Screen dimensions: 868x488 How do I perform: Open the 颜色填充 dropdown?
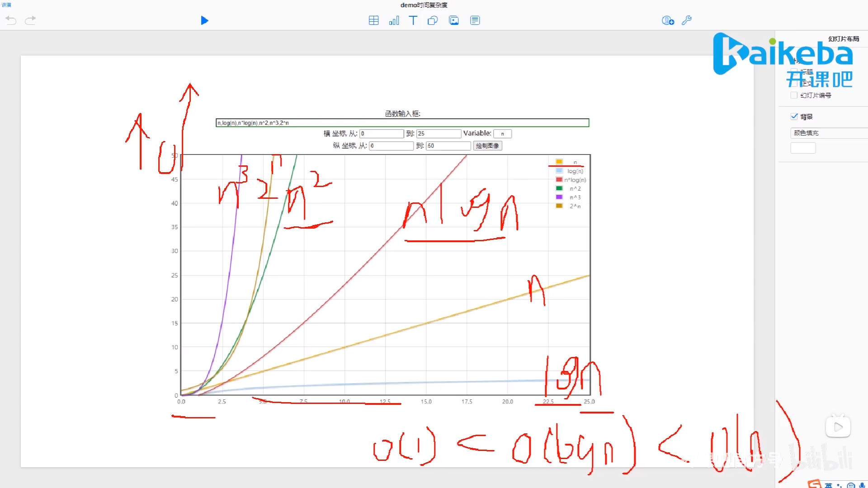pos(827,133)
